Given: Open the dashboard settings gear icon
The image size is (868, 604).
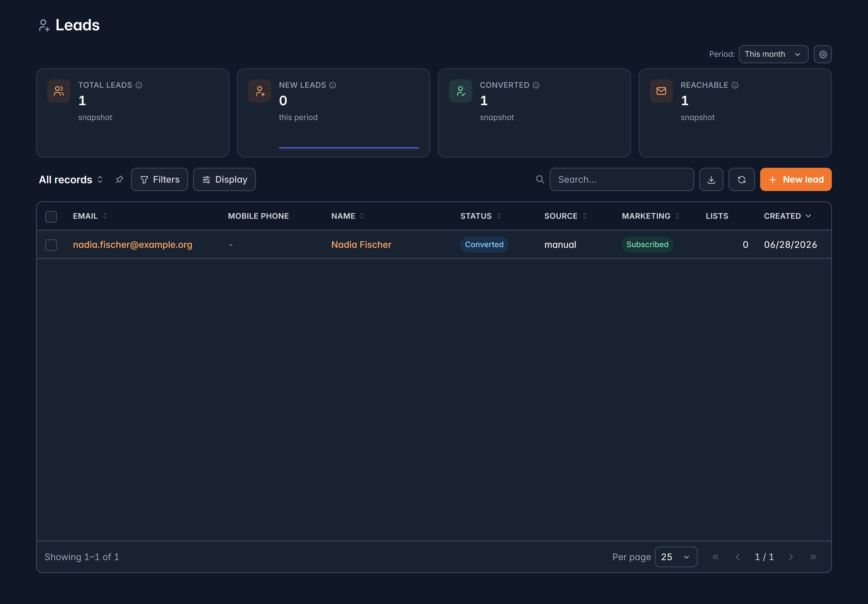Looking at the screenshot, I should pos(823,54).
